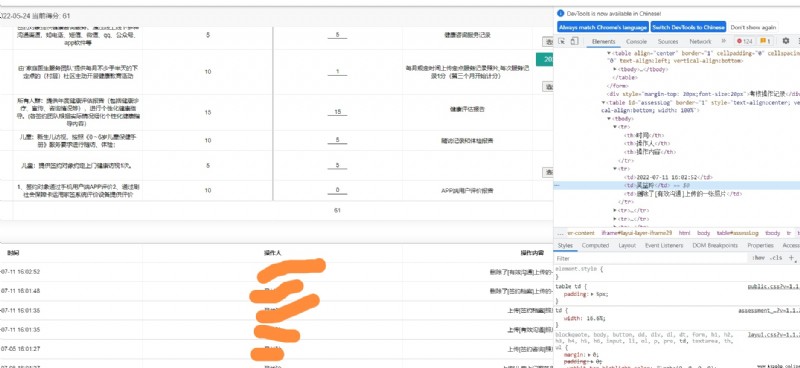Screen dimensions: 800x368
Task: Click Always match Chrome's language button
Action: (x=603, y=28)
